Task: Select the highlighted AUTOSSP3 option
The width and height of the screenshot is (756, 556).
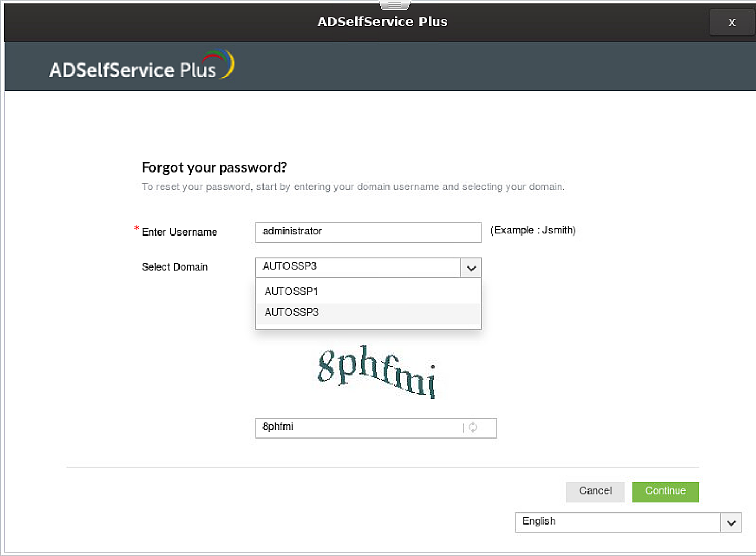Action: pos(291,312)
